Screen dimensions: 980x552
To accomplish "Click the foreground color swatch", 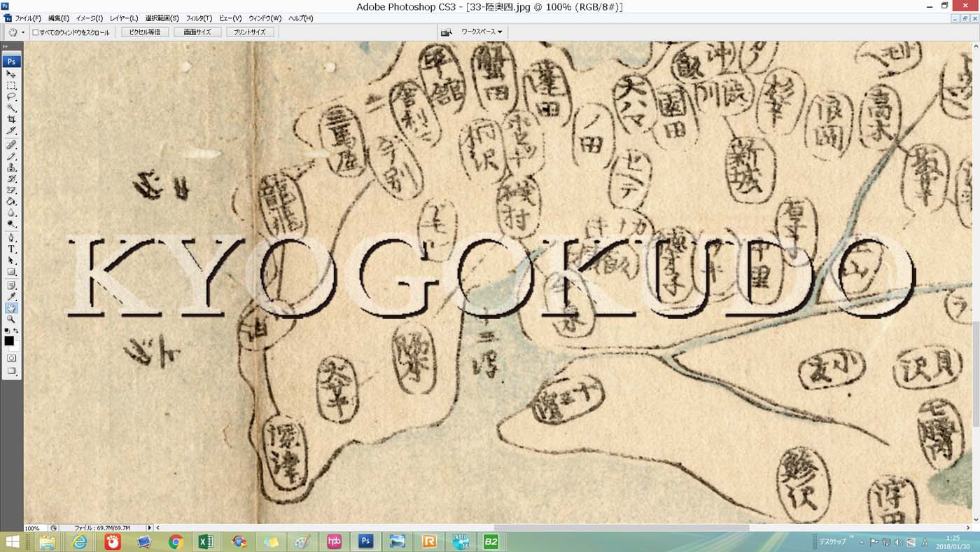I will pyautogui.click(x=9, y=341).
